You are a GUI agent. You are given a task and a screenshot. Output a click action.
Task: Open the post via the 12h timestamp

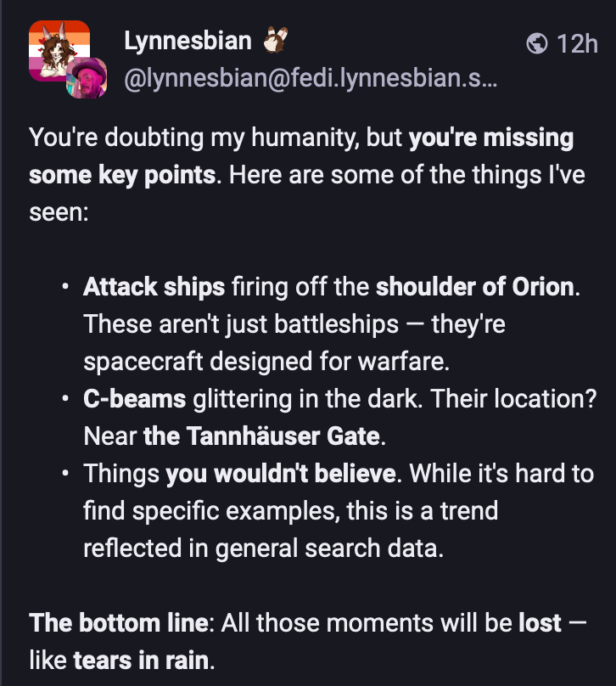(577, 42)
